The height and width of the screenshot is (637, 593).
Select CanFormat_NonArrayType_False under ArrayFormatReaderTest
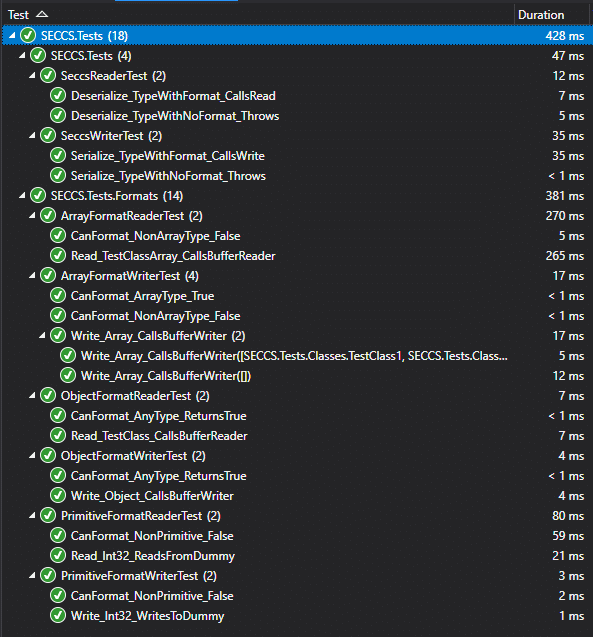(x=156, y=236)
